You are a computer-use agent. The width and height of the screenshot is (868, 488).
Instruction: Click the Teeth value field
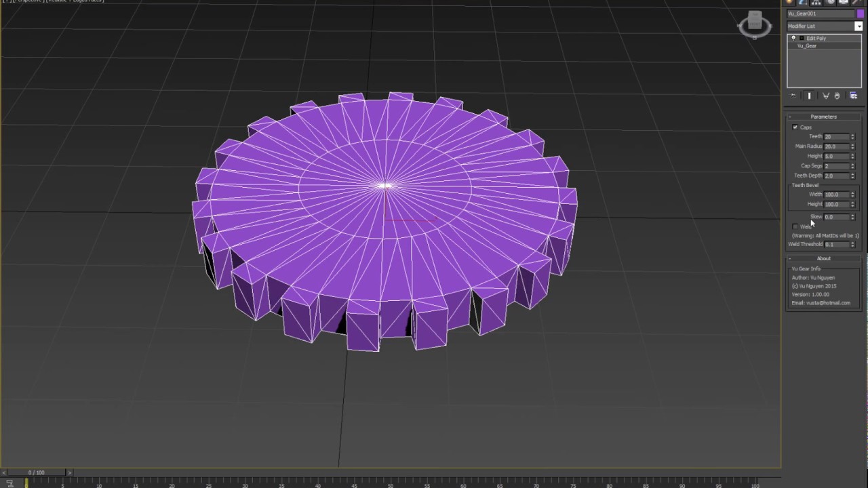pyautogui.click(x=837, y=136)
